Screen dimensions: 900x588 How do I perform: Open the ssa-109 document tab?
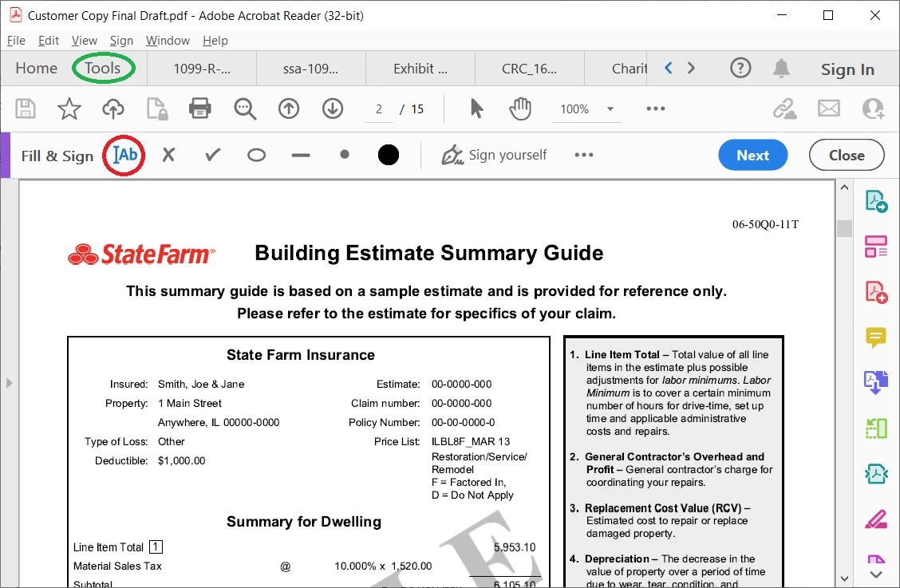pos(310,69)
